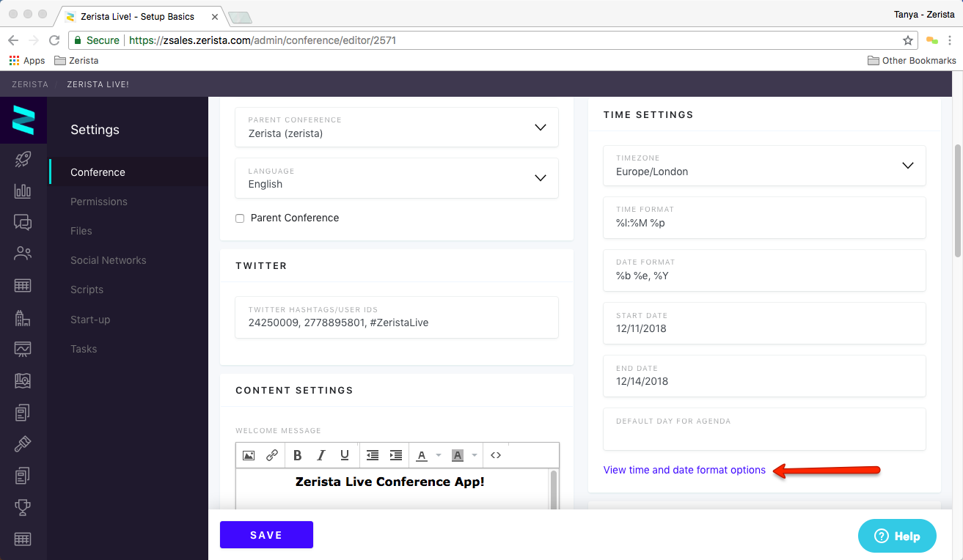
Task: Open the map pin sidebar icon
Action: 23,380
